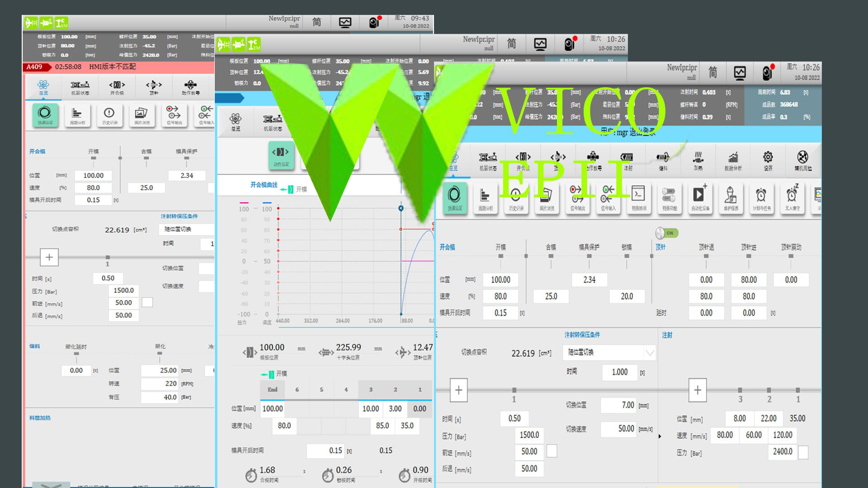
Task: Click 信号输出 icon in the left window
Action: 175,115
